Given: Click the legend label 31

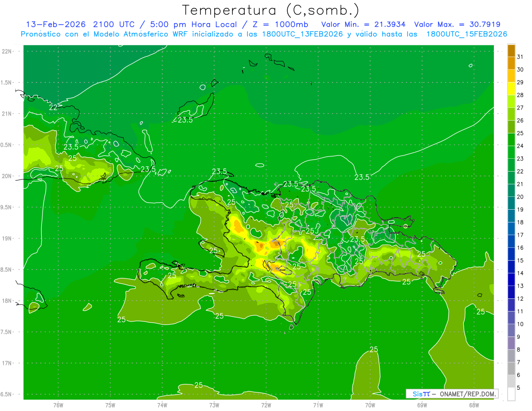Looking at the screenshot, I should (520, 57).
